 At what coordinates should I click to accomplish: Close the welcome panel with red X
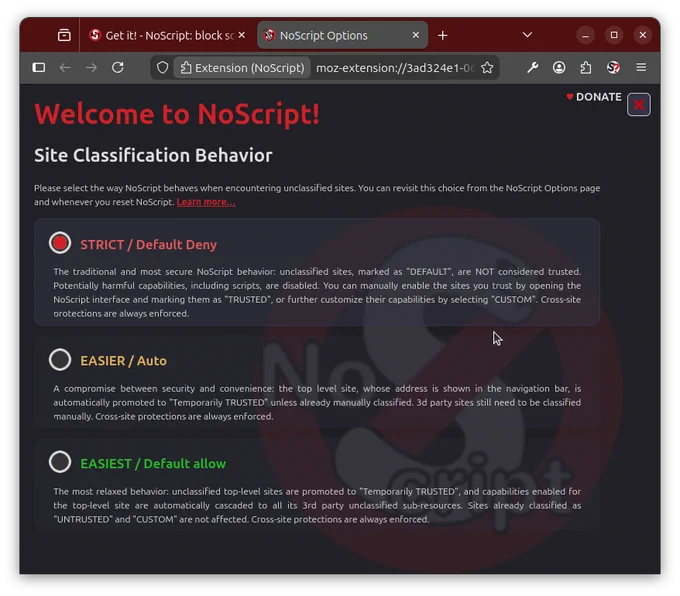tap(638, 105)
